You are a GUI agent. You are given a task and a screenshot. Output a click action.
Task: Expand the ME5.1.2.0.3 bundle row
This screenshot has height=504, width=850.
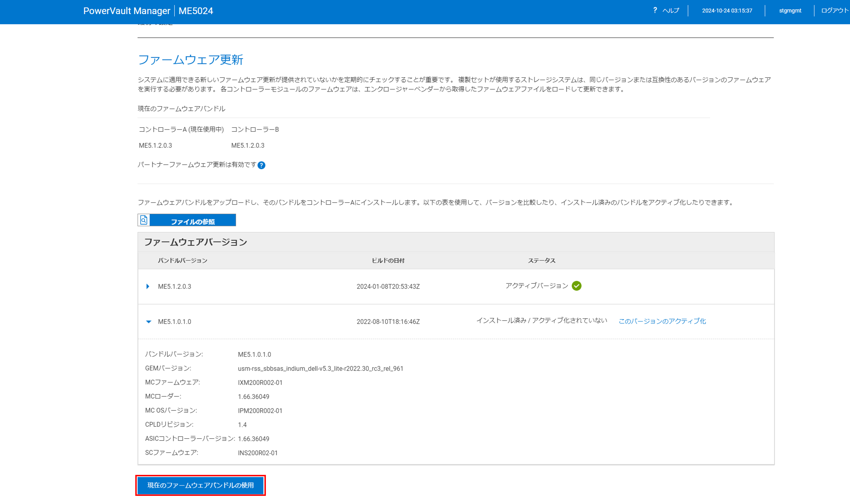coord(148,286)
